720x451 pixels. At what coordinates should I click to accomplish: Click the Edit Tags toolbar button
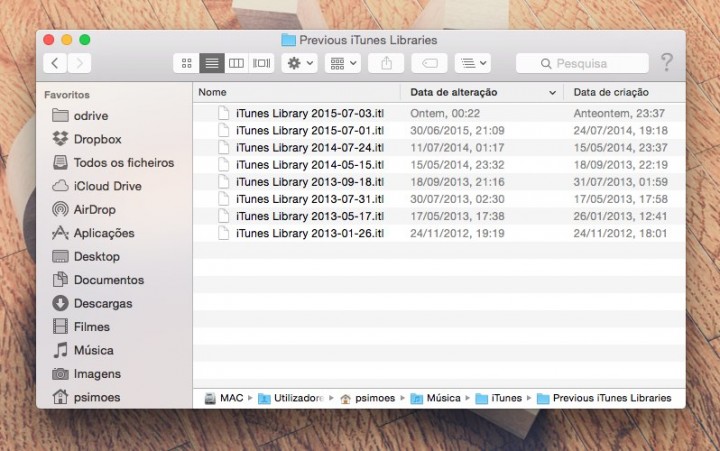tap(429, 63)
